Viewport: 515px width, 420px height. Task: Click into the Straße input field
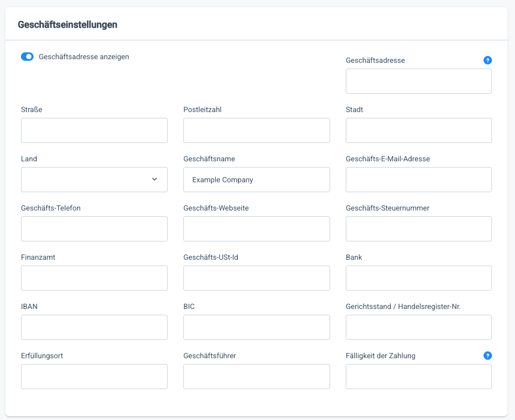(94, 130)
